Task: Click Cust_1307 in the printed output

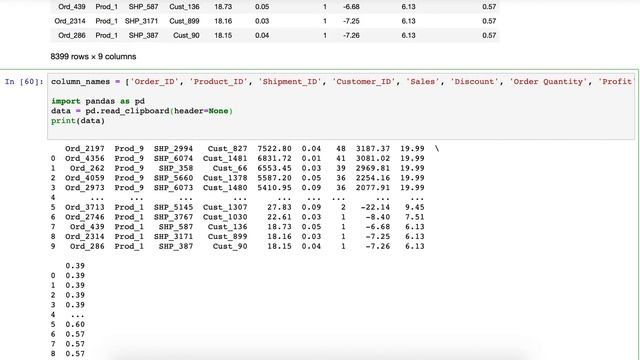Action: point(225,207)
